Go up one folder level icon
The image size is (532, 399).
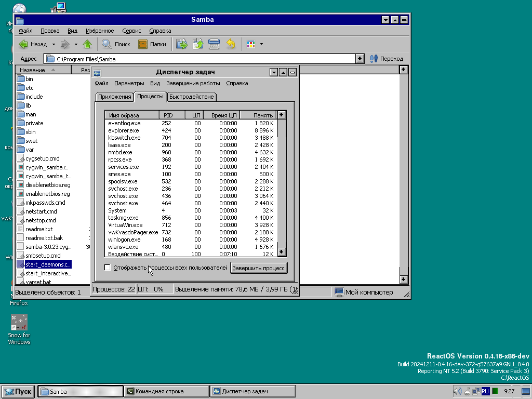pos(87,44)
